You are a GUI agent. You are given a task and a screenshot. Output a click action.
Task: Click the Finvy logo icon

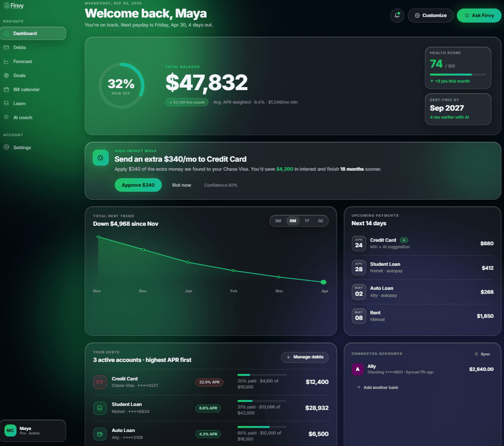pos(6,6)
